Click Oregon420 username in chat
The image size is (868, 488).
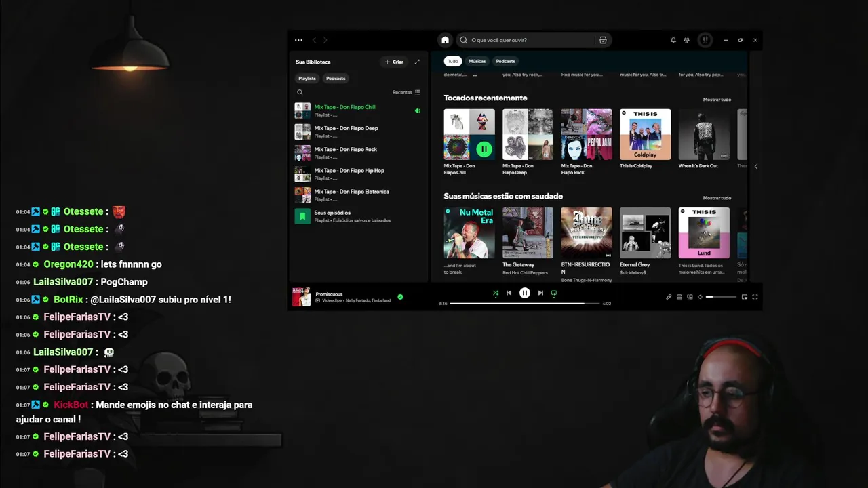tap(68, 264)
